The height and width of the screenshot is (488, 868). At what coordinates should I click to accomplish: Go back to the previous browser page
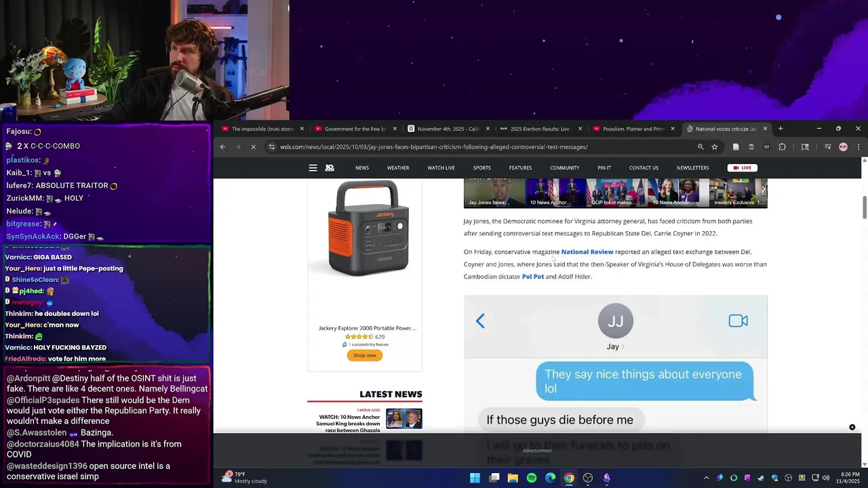click(222, 146)
